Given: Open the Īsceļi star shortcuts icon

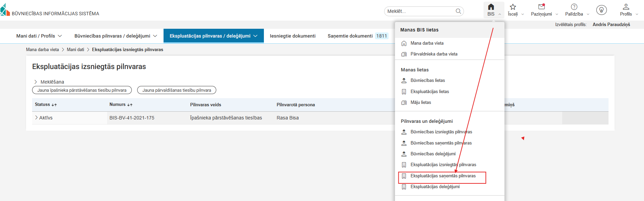Looking at the screenshot, I should (x=513, y=7).
